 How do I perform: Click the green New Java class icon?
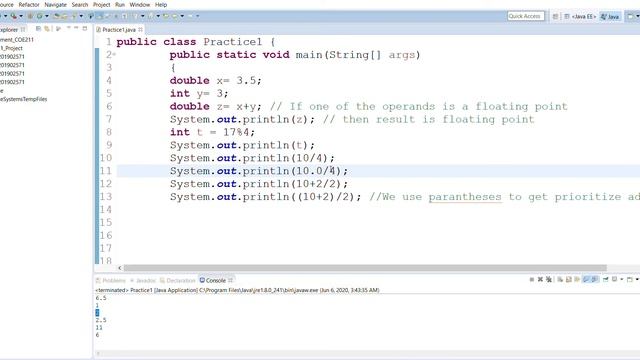tap(39, 16)
